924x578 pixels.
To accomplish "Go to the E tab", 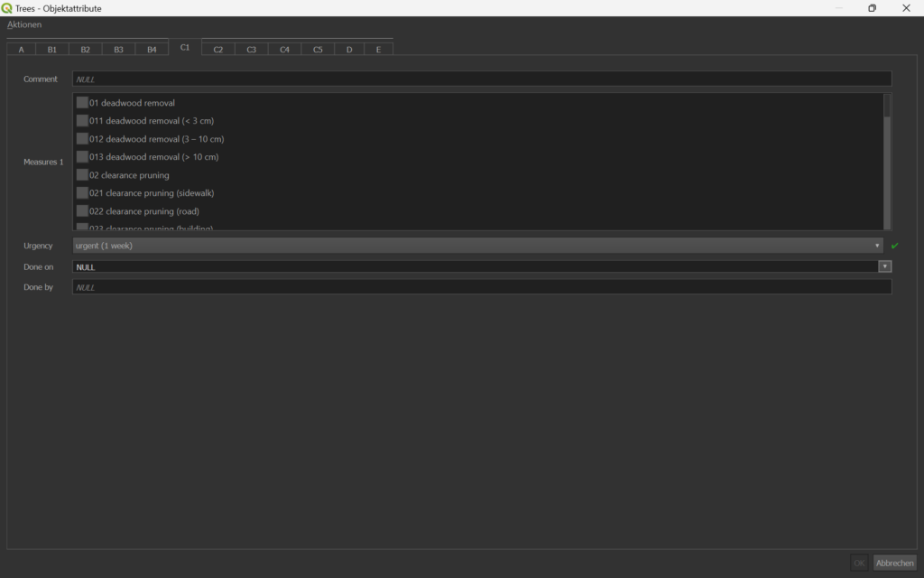I will click(x=378, y=49).
